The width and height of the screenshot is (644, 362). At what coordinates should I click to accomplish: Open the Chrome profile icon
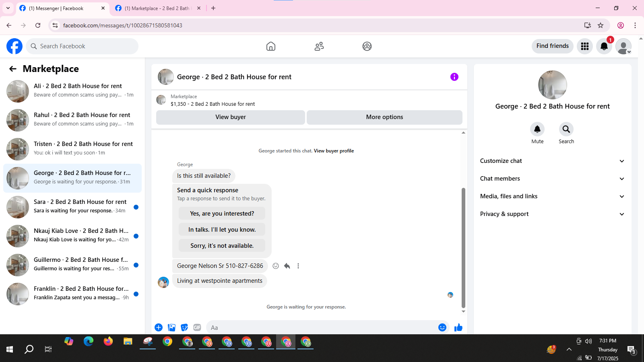621,25
